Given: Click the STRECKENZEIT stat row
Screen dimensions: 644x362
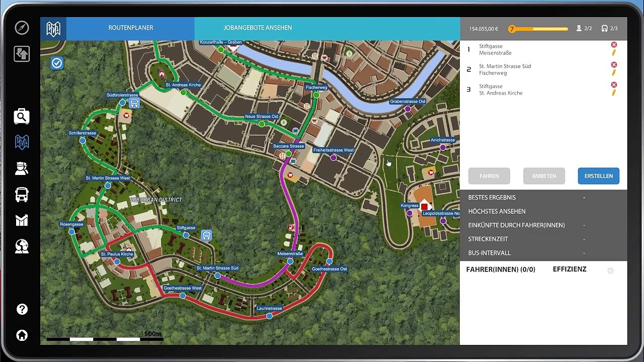Looking at the screenshot, I should point(543,239).
